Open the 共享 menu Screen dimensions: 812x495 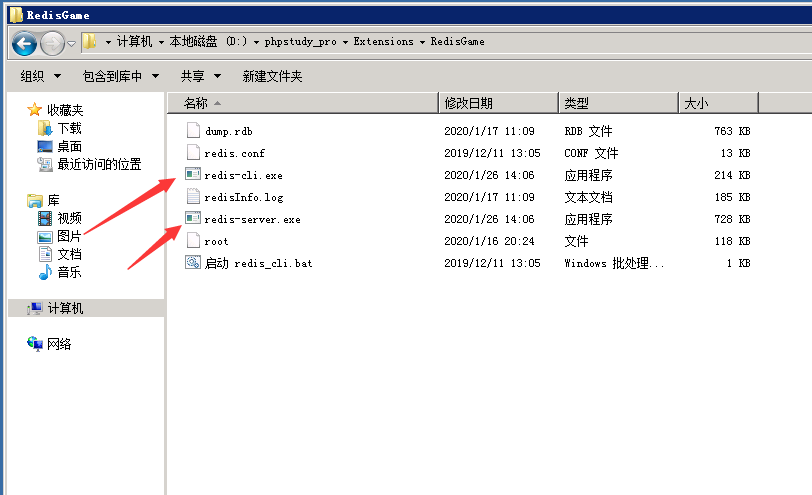click(x=201, y=76)
